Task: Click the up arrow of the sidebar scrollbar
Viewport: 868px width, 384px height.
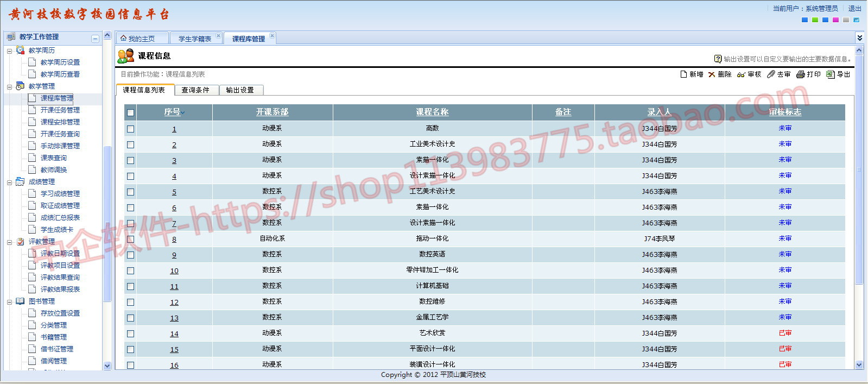Action: 107,36
